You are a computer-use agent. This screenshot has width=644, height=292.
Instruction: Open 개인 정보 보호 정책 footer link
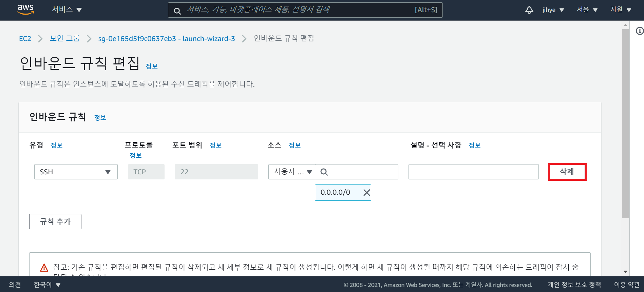574,285
